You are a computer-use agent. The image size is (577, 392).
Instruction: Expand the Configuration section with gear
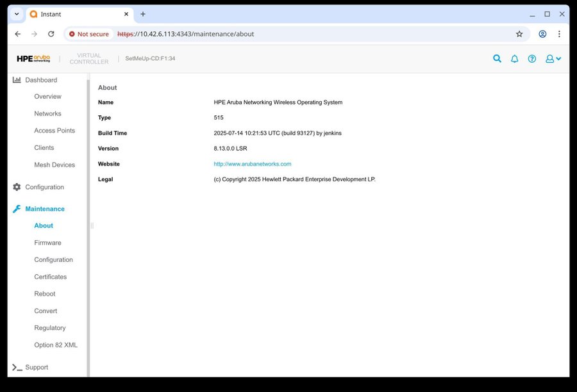click(x=44, y=187)
